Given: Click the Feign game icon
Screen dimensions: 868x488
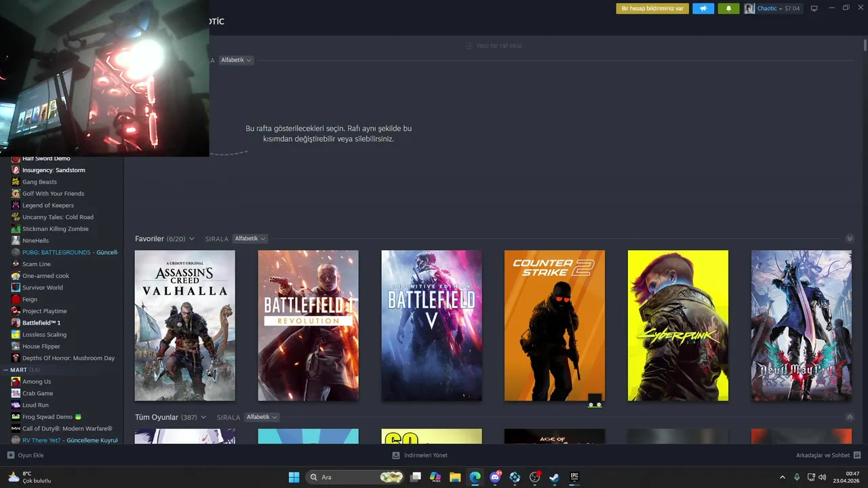Looking at the screenshot, I should (16, 300).
